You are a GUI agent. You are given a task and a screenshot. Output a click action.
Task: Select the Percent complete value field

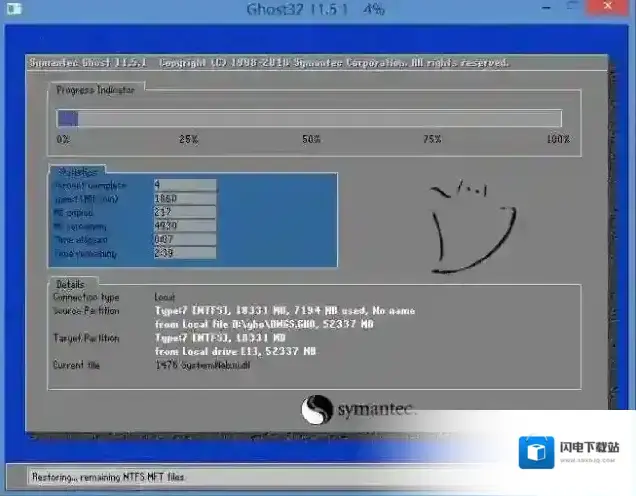tap(185, 185)
